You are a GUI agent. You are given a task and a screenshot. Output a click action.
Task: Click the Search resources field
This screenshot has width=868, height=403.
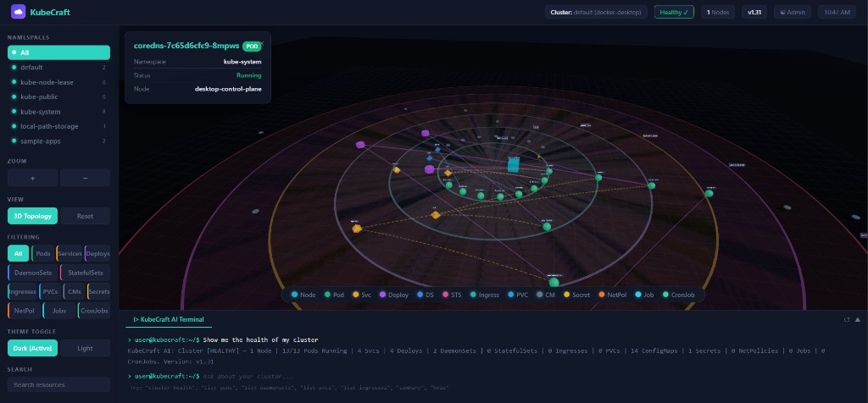[58, 384]
